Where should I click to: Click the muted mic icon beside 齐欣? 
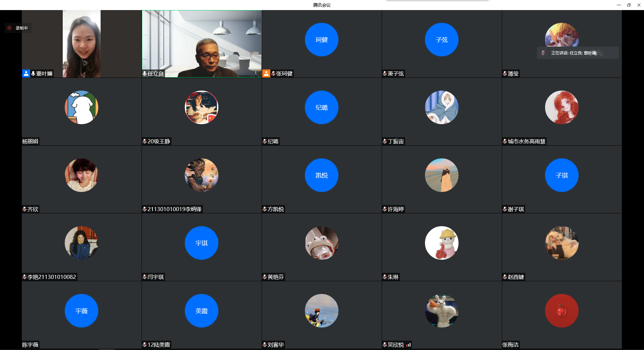tap(24, 209)
